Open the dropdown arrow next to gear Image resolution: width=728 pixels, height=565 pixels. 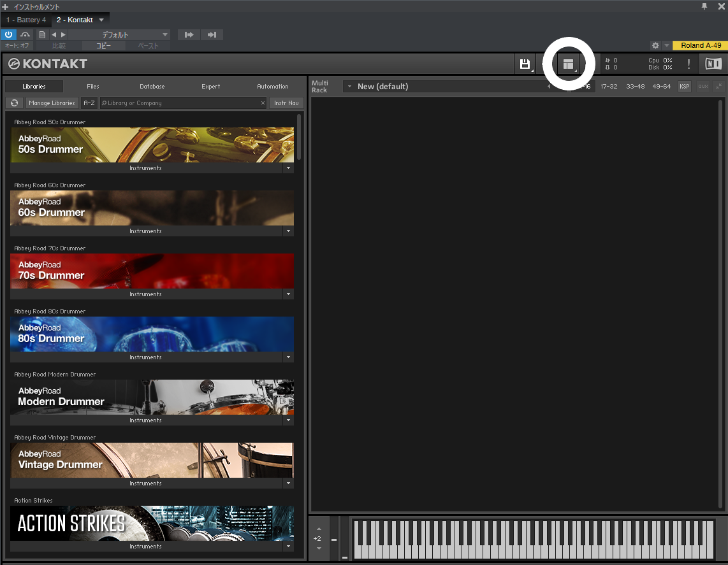point(666,45)
